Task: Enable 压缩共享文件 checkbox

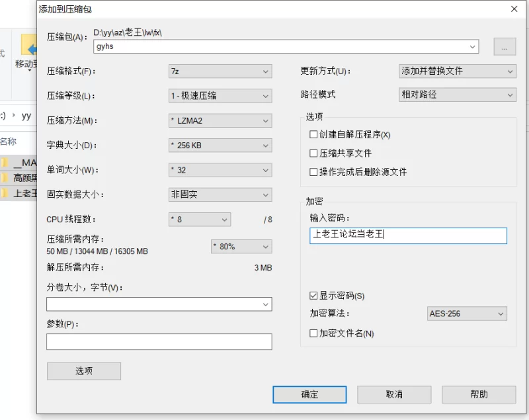Action: click(313, 153)
